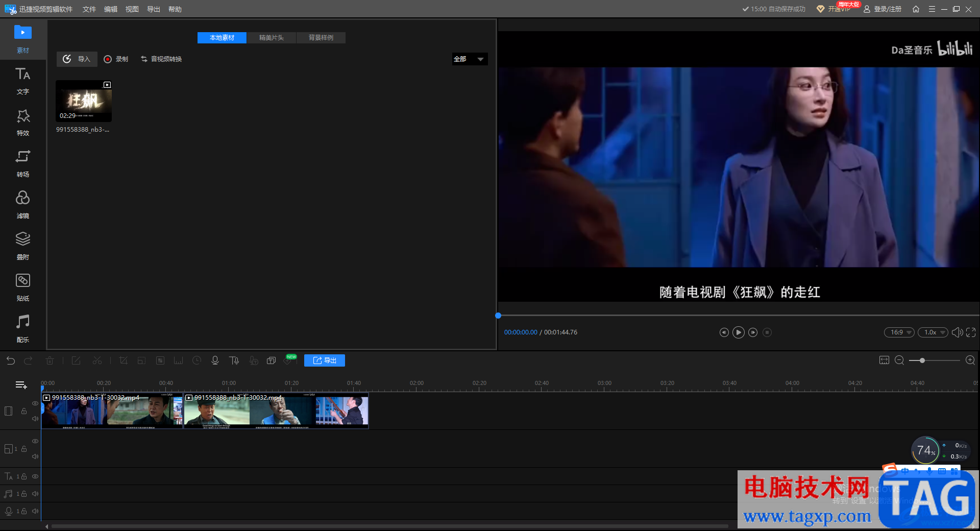Click the 导入 import button
980x531 pixels.
pyautogui.click(x=77, y=59)
